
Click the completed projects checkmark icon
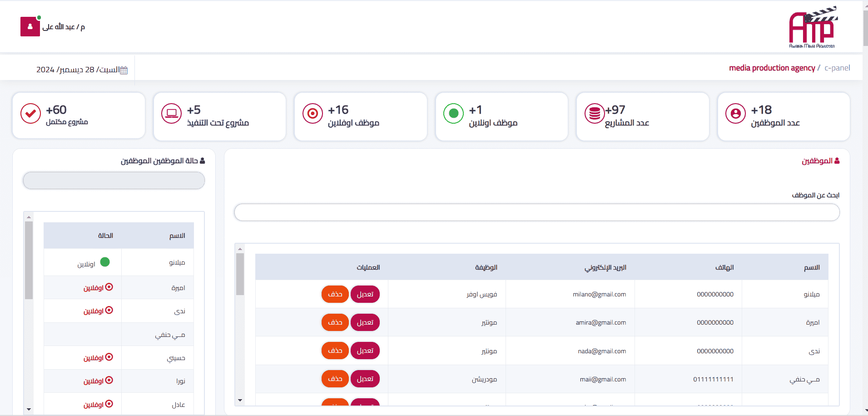(x=30, y=114)
